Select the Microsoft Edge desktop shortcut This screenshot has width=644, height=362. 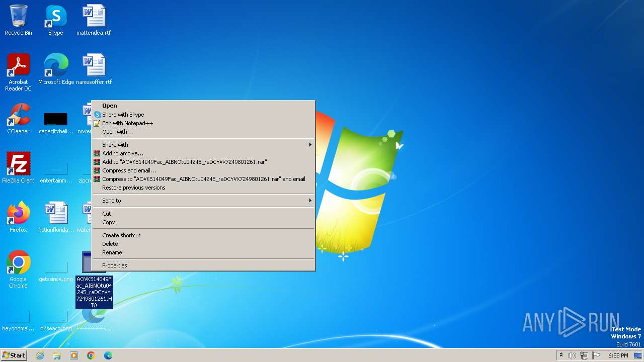56,69
